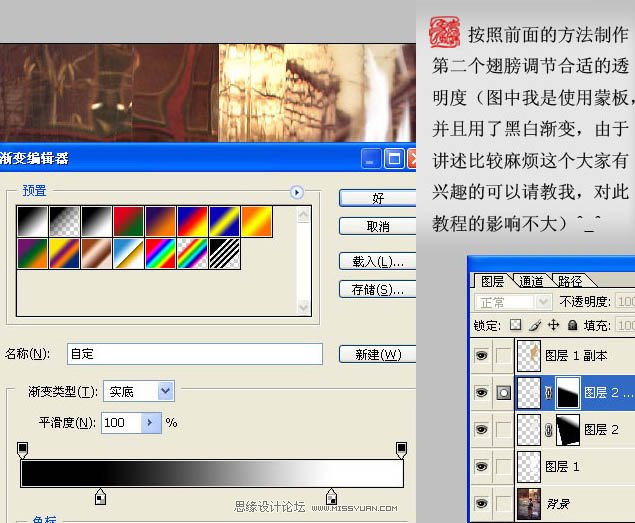Select the transparent rainbow gradient preset
The image size is (635, 523).
(x=193, y=254)
